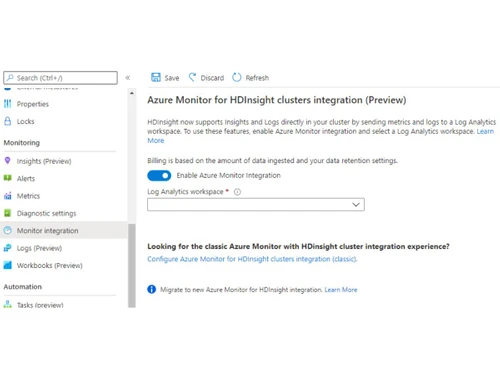Screen dimensions: 500x375
Task: Click the Enable Azure Monitor Integration label
Action: coord(229,175)
